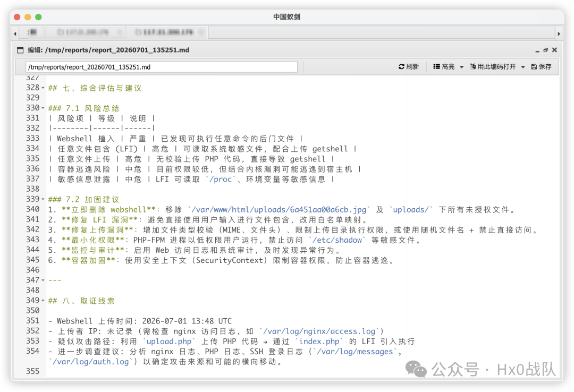Click the '---' separator at line 347
The width and height of the screenshot is (574, 392).
pyautogui.click(x=55, y=280)
